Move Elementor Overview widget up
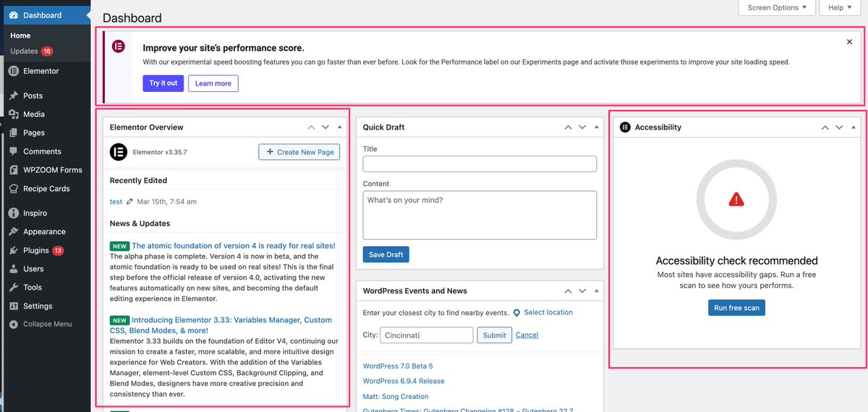Screen dimensions: 868x412 [x=311, y=127]
